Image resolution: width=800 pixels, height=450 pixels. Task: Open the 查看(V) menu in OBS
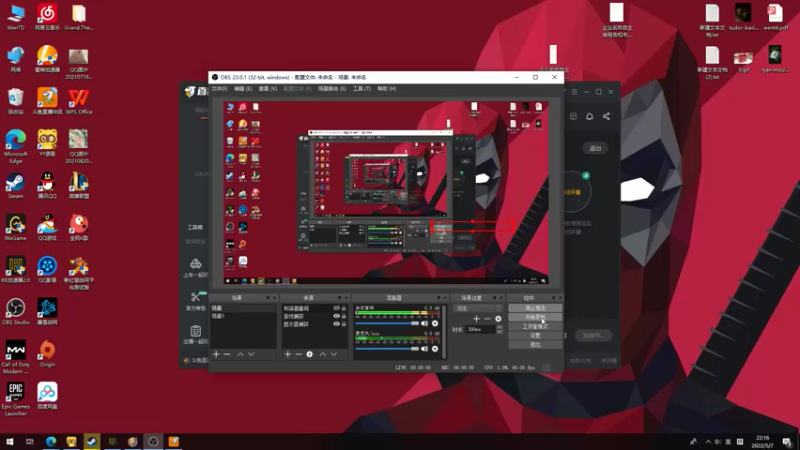267,89
